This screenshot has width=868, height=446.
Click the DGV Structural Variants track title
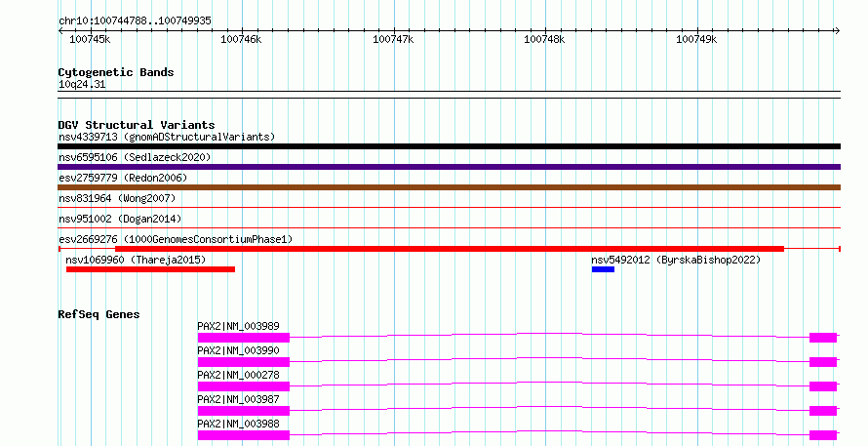click(137, 125)
